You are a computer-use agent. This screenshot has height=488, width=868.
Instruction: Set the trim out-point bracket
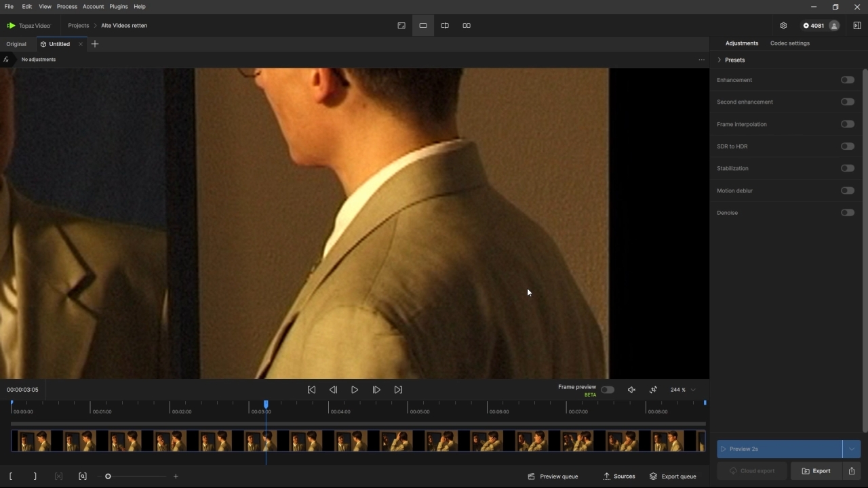[35, 476]
